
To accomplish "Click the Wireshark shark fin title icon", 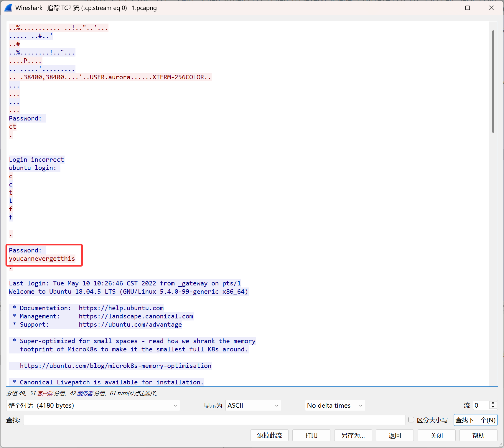I will click(8, 8).
